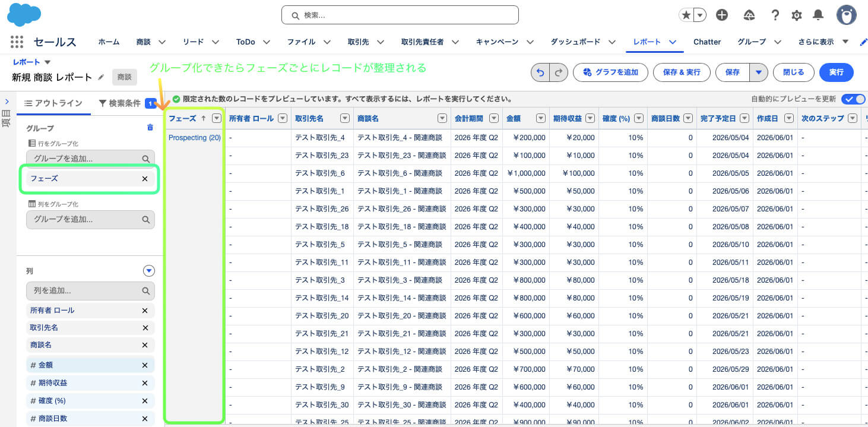
Task: Open the notifications bell
Action: point(818,15)
